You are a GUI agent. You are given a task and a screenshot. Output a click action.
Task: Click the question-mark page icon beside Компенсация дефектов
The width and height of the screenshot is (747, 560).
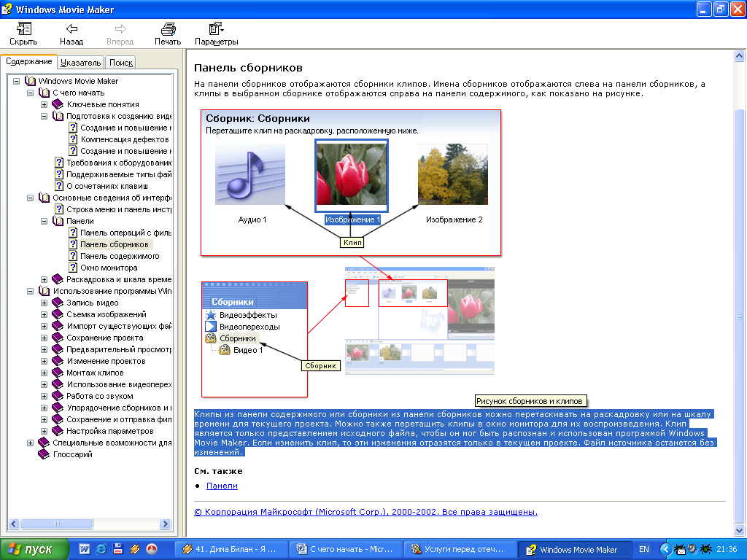coord(72,139)
